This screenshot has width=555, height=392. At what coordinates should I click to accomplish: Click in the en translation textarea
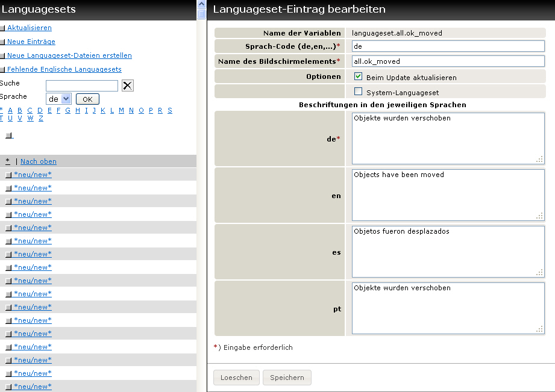pyautogui.click(x=448, y=195)
